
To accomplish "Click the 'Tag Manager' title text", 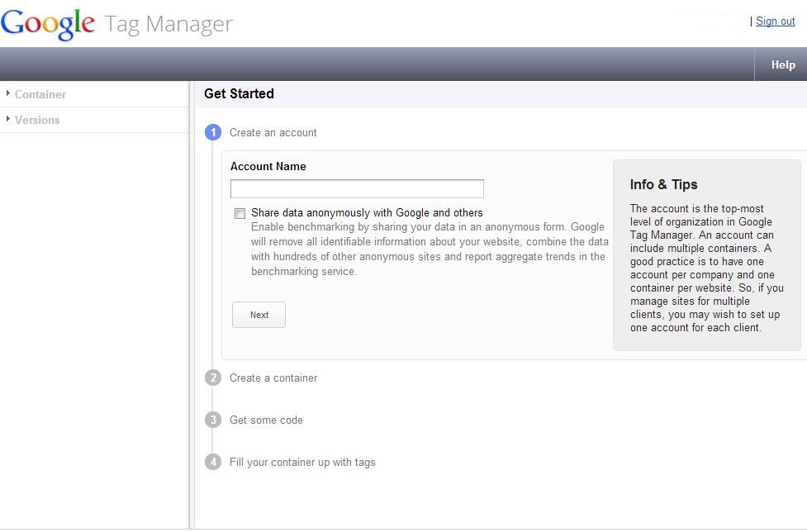I will pyautogui.click(x=169, y=25).
